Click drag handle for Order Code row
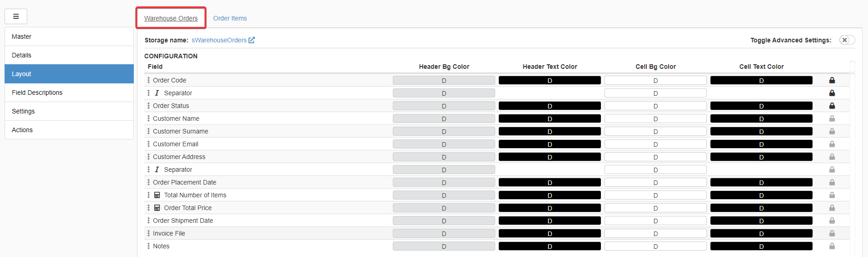 pyautogui.click(x=148, y=80)
